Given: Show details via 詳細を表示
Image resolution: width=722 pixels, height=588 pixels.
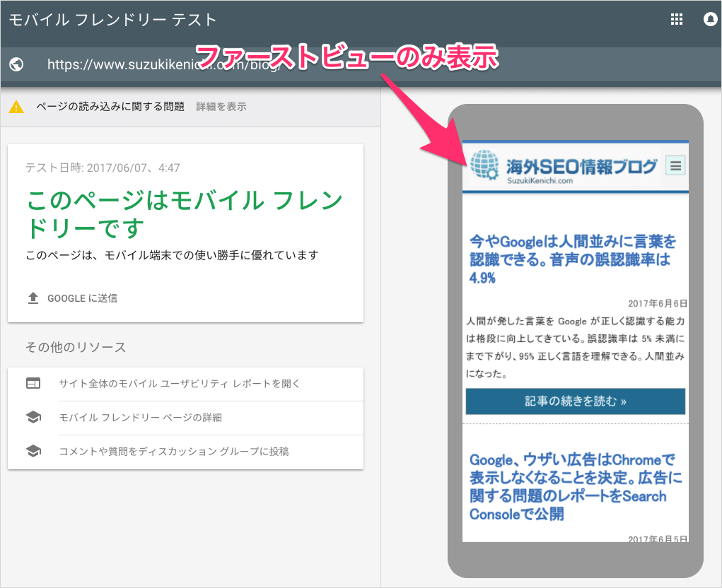Looking at the screenshot, I should click(x=221, y=107).
